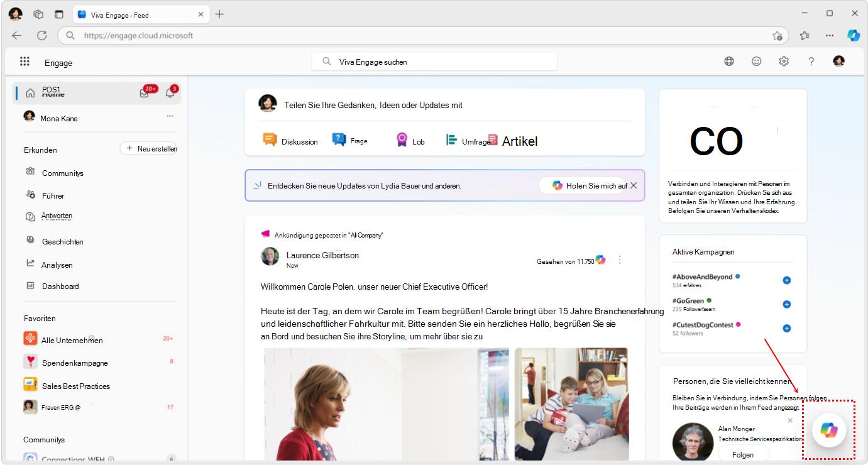Open the #GoGreen campaign link
Screen dimensions: 868x465
tap(688, 300)
